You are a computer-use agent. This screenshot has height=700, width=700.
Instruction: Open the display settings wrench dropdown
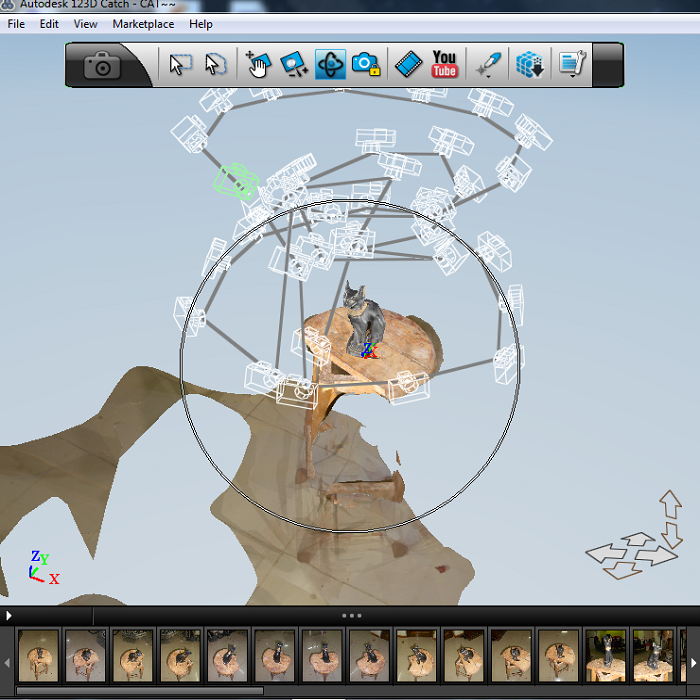click(x=572, y=65)
